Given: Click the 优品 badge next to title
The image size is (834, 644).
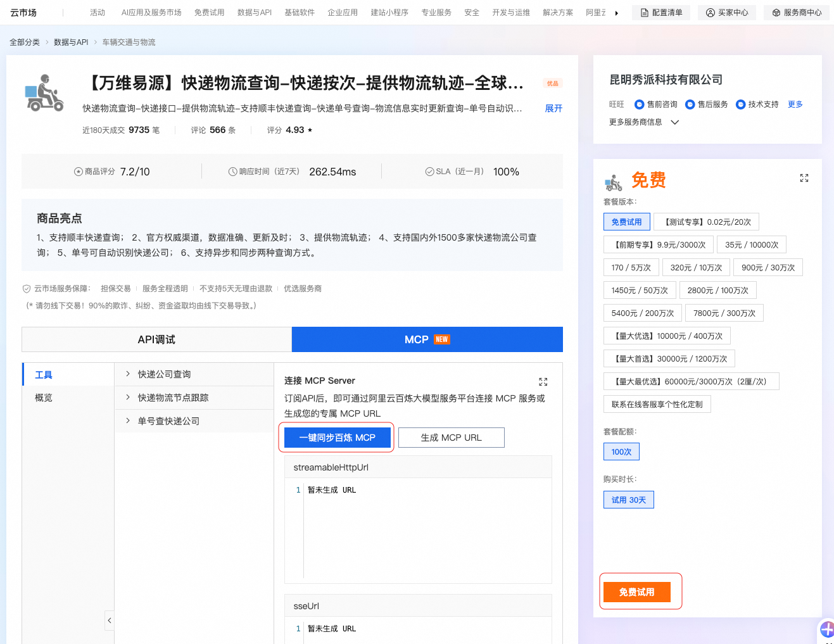Looking at the screenshot, I should [553, 84].
